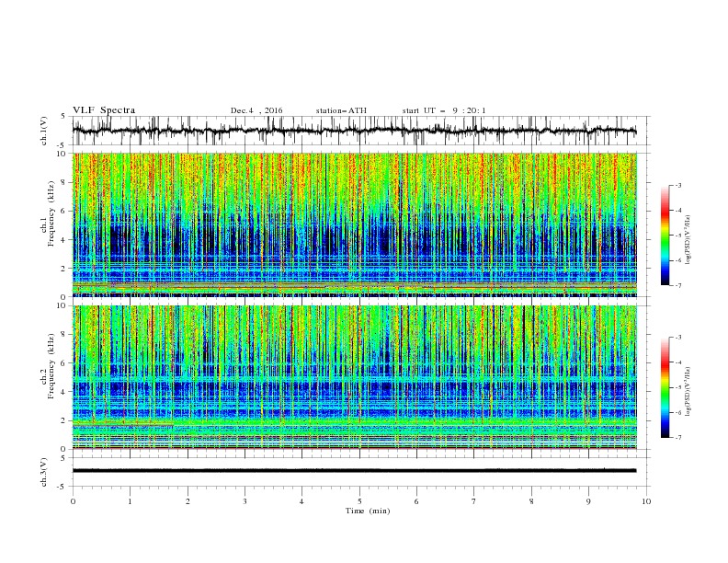Click time axis tick label "2"
728x563 pixels.
point(188,501)
